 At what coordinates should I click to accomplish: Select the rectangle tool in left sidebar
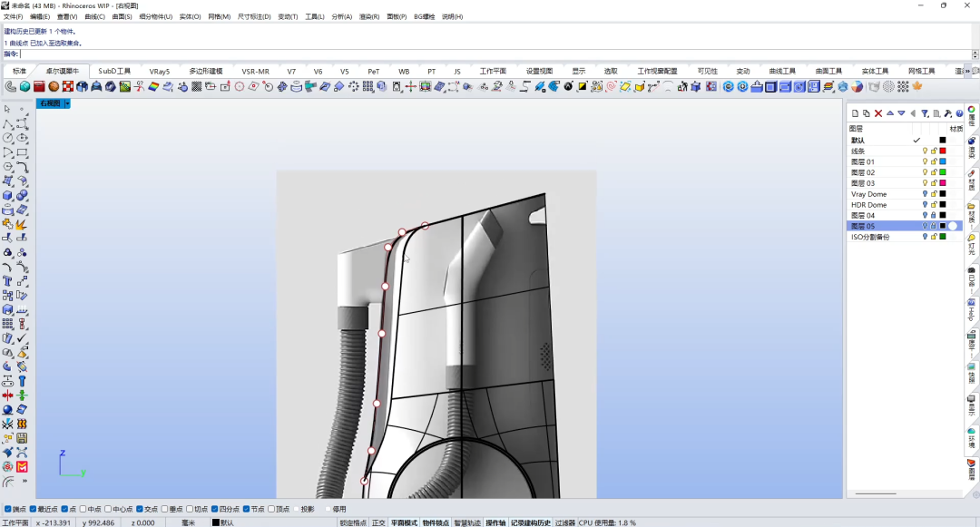coord(22,152)
